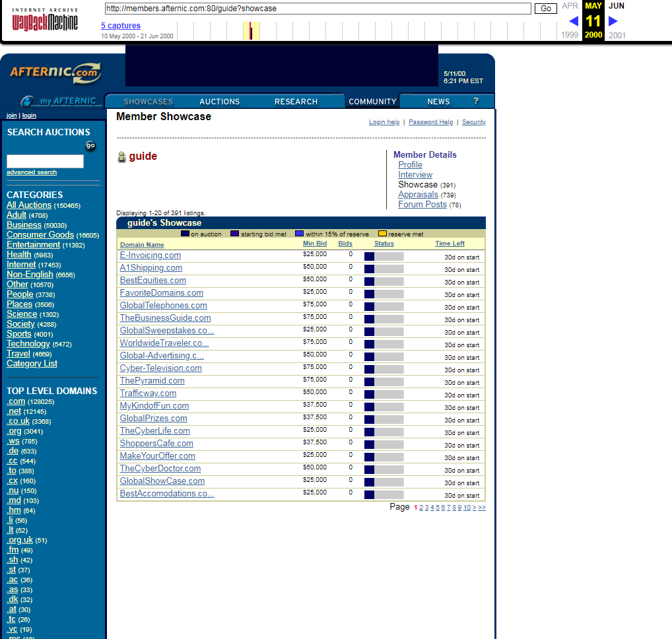Open the Appraisals link
The width and height of the screenshot is (672, 639).
[419, 195]
